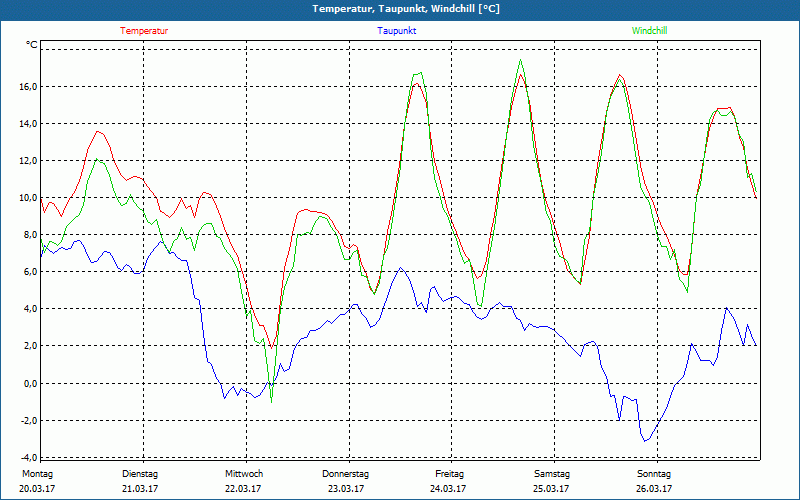The width and height of the screenshot is (800, 500).
Task: Click the date 22.03.17
Action: [243, 489]
